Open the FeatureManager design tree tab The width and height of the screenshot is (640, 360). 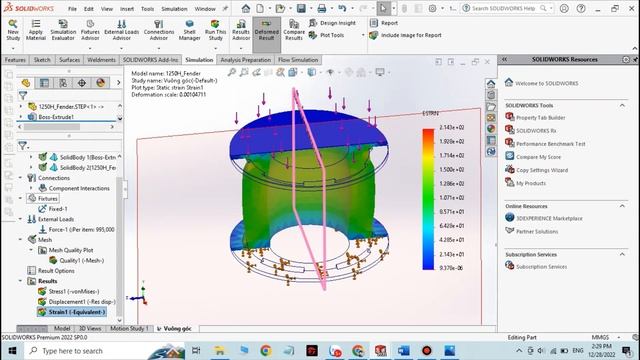click(x=26, y=83)
